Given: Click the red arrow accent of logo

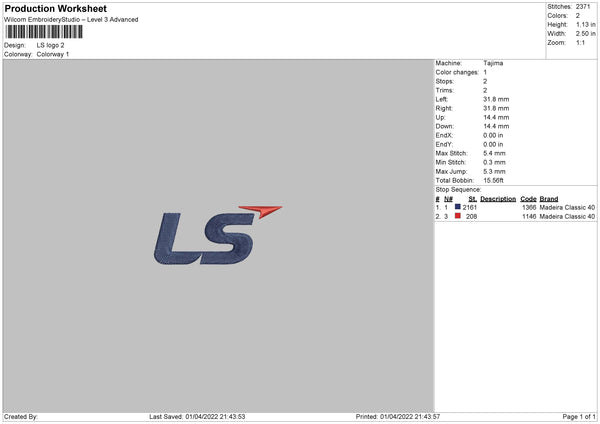Looking at the screenshot, I should pos(261,211).
